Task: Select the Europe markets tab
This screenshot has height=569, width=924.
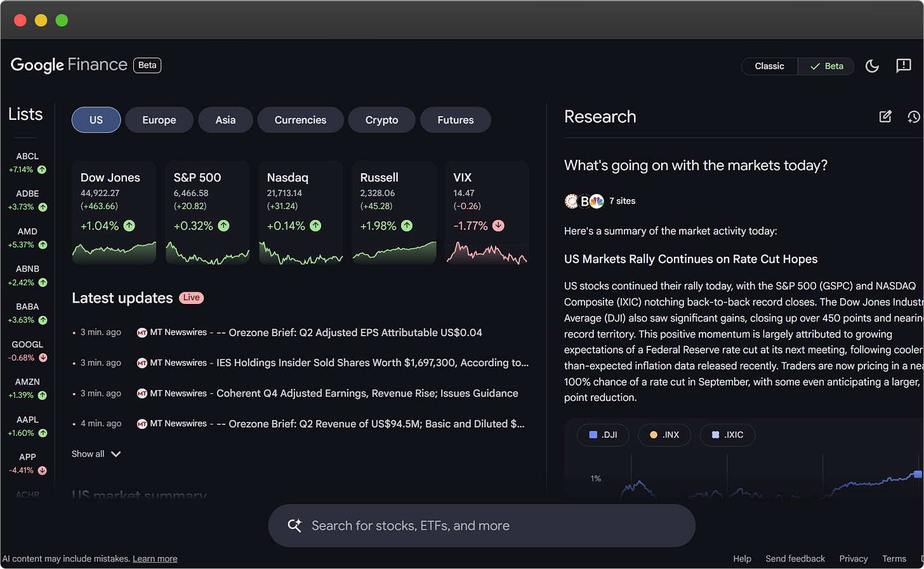Action: pyautogui.click(x=159, y=120)
